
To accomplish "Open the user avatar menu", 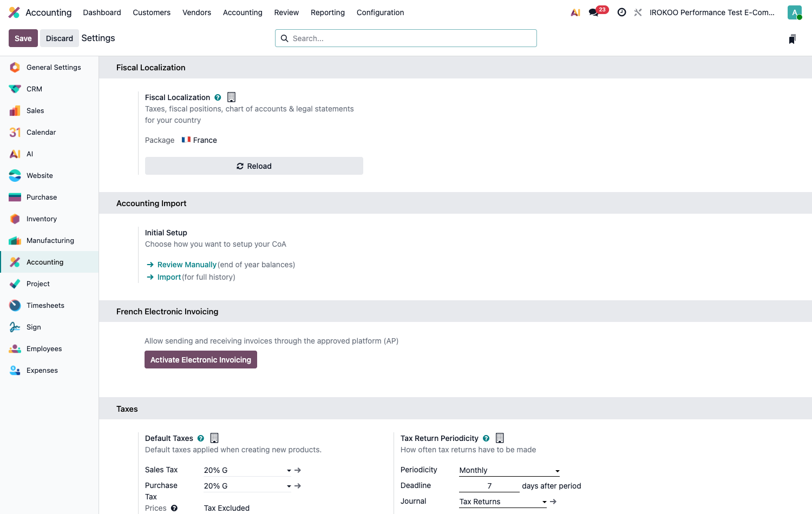I will click(x=795, y=12).
